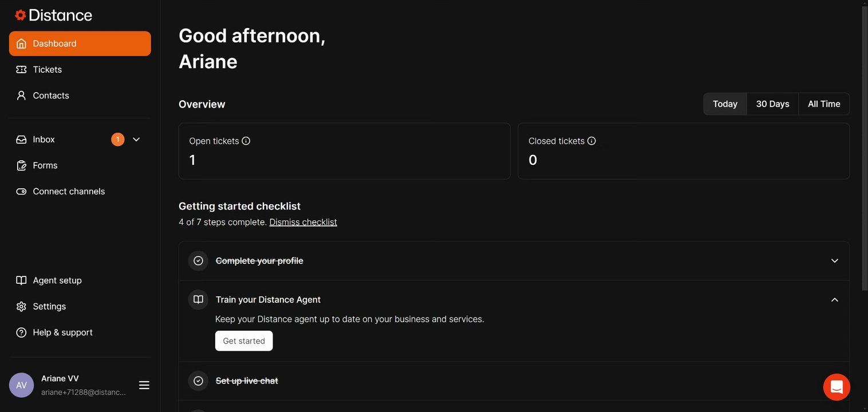
Task: Click the Help & support question icon
Action: [x=21, y=332]
